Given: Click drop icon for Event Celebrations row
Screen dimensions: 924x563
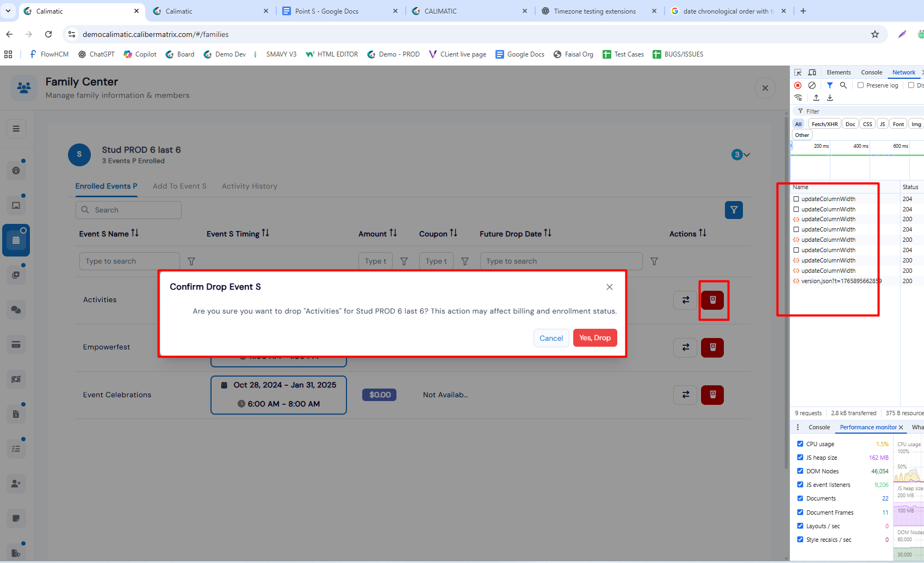Looking at the screenshot, I should tap(712, 395).
